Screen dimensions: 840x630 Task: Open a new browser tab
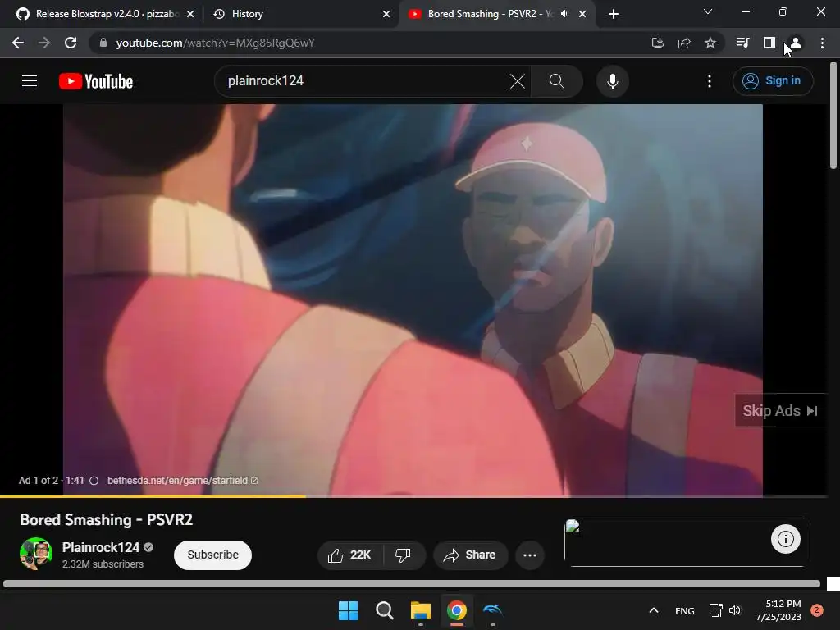point(614,14)
